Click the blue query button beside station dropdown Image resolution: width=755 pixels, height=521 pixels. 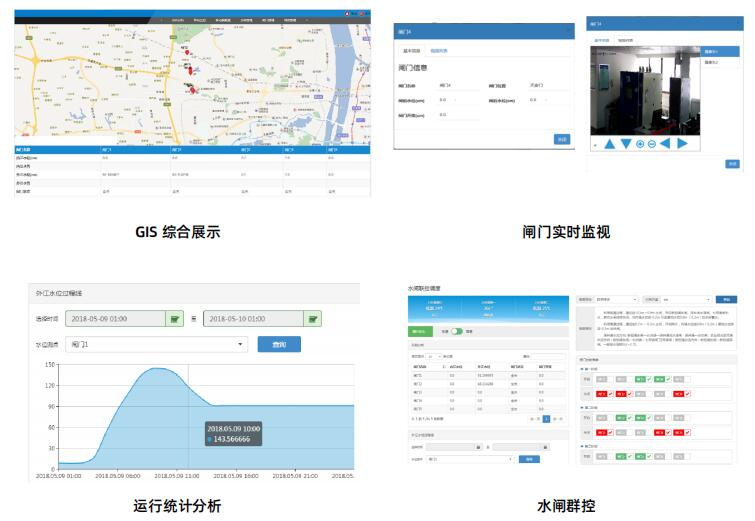(279, 345)
